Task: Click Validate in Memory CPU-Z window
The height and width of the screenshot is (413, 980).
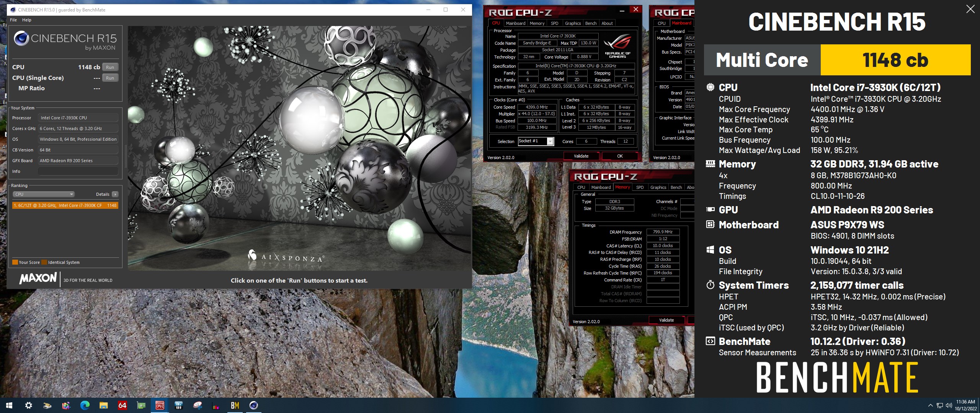Action: (x=666, y=320)
